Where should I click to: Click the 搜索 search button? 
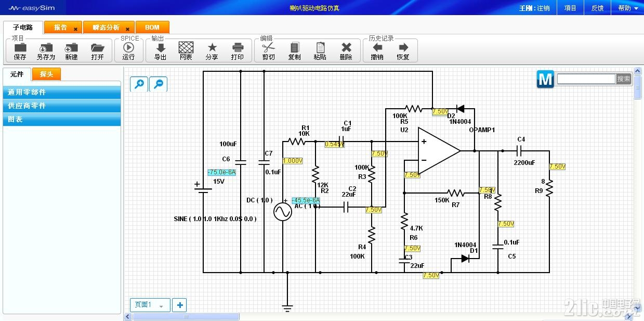pos(624,79)
